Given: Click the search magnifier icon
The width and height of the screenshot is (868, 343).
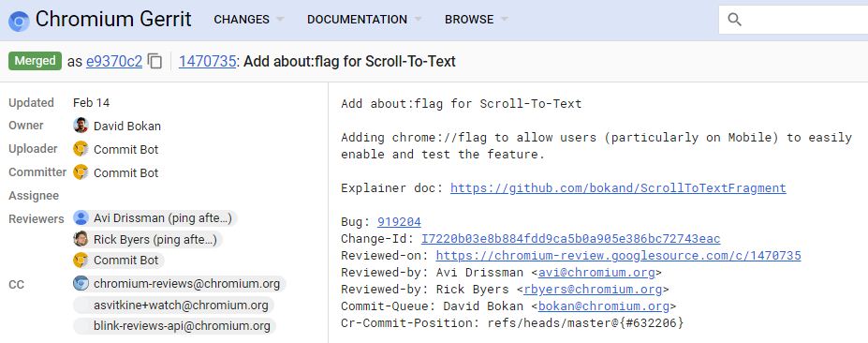Looking at the screenshot, I should click(x=734, y=20).
